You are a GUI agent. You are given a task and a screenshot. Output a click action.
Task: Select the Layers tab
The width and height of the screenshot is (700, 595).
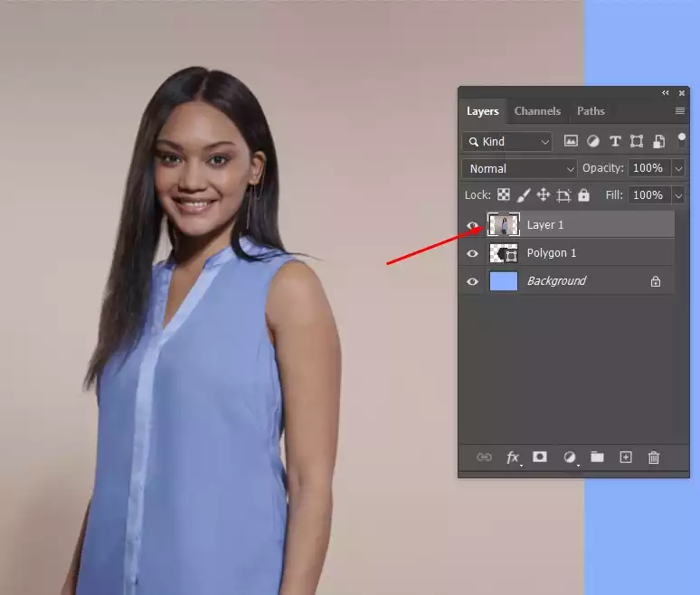coord(482,111)
